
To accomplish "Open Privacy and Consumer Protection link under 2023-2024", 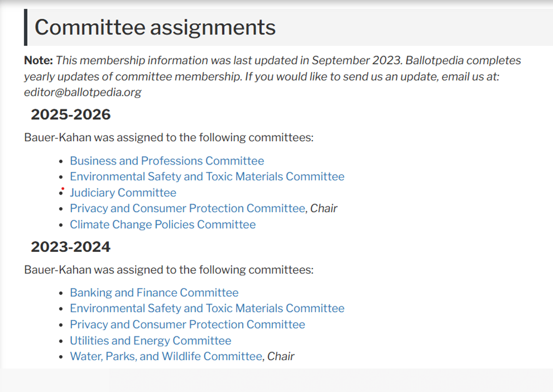I will pos(187,324).
